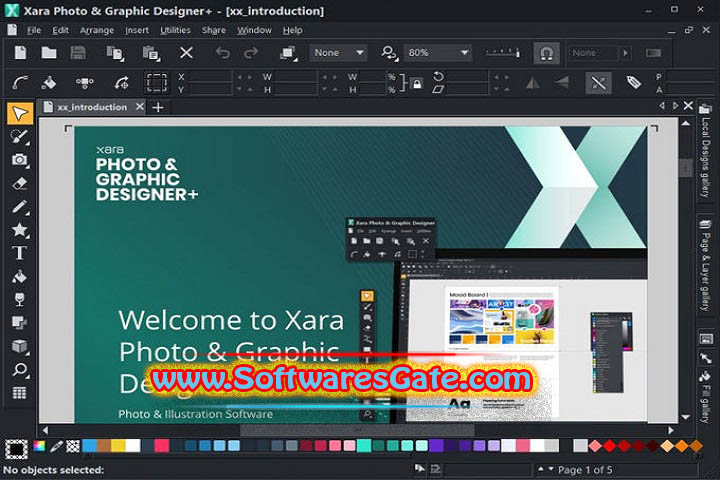
Task: Open the Window menu
Action: point(254,30)
